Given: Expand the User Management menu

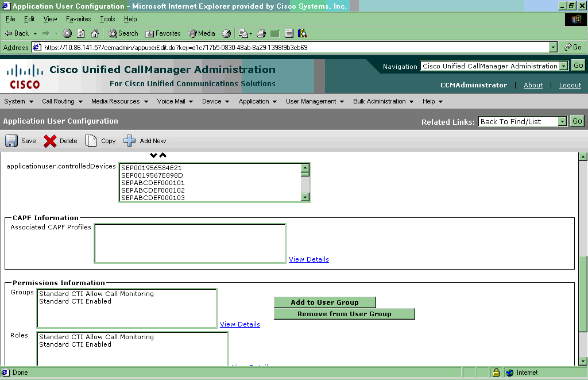Looking at the screenshot, I should point(315,101).
